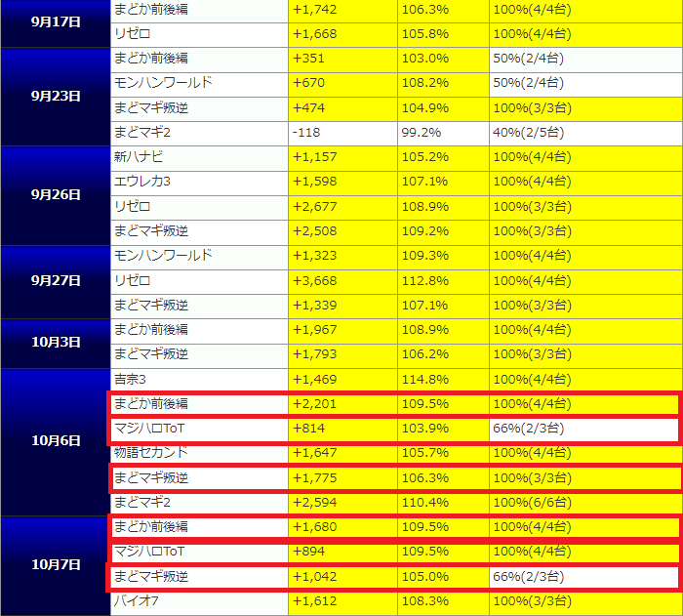This screenshot has width=683, height=616.
Task: Click the +1,967 value cell
Action: (x=342, y=330)
